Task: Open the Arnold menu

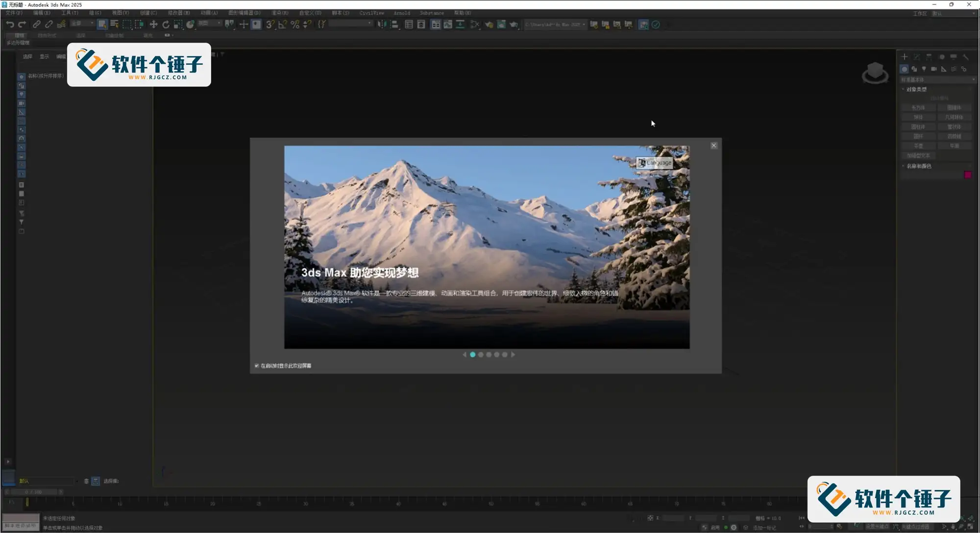Action: 402,13
